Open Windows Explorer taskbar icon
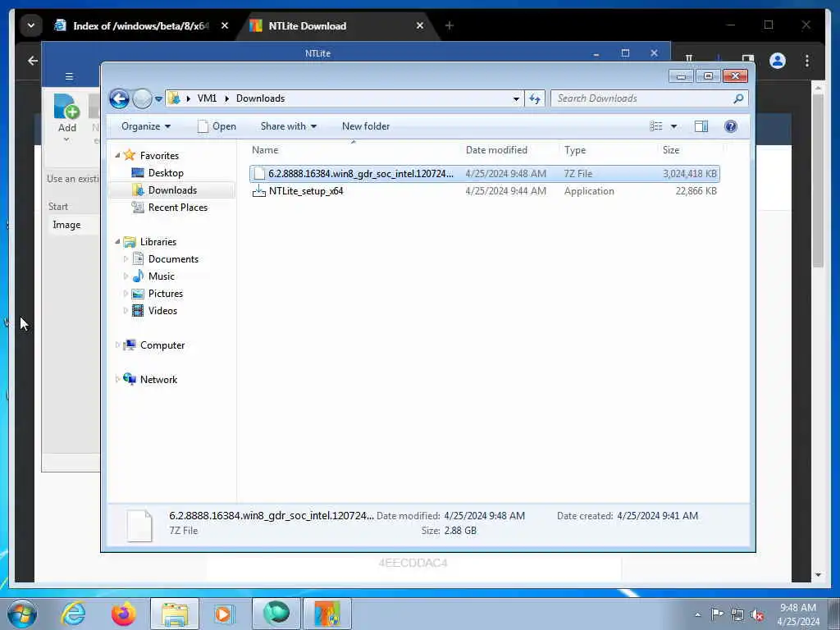This screenshot has width=840, height=630. 175,614
